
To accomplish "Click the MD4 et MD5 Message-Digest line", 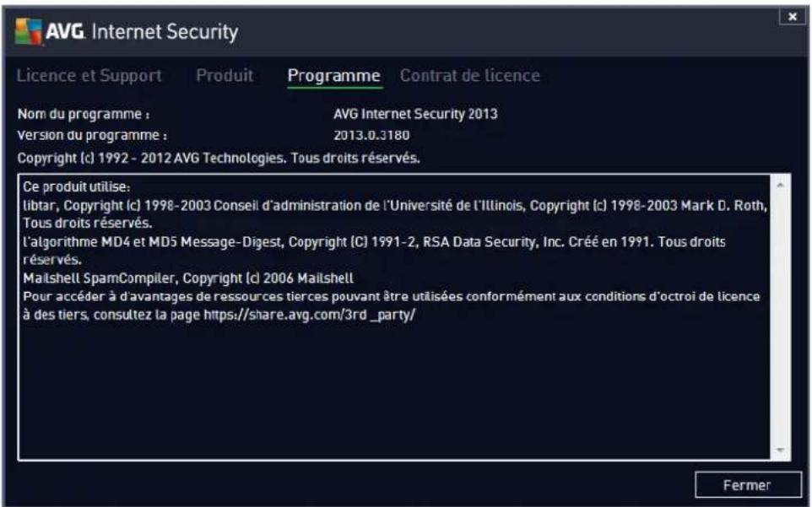I will (375, 241).
